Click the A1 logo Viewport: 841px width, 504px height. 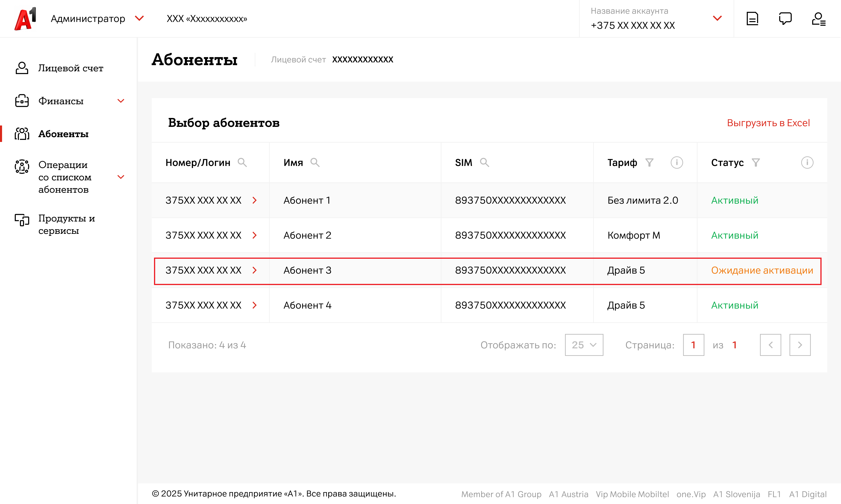point(25,19)
